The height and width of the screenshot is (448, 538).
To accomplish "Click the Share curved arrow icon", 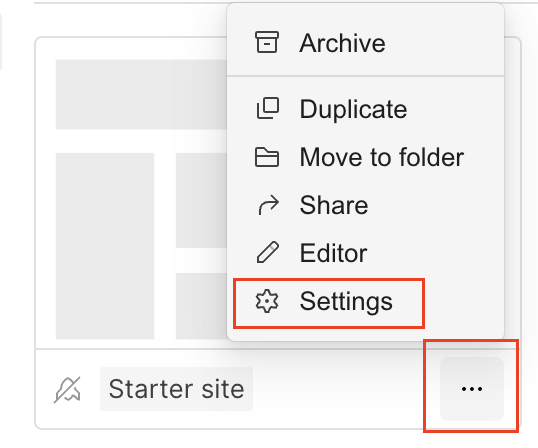I will [x=268, y=205].
